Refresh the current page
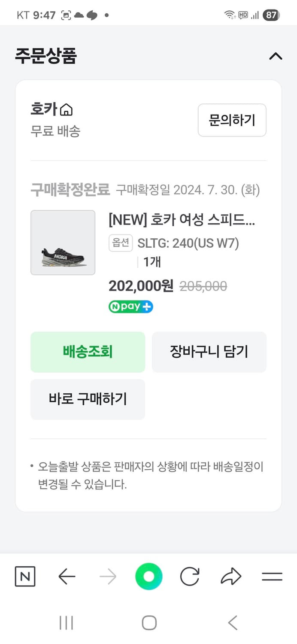Image resolution: width=297 pixels, height=644 pixels. coord(190,577)
